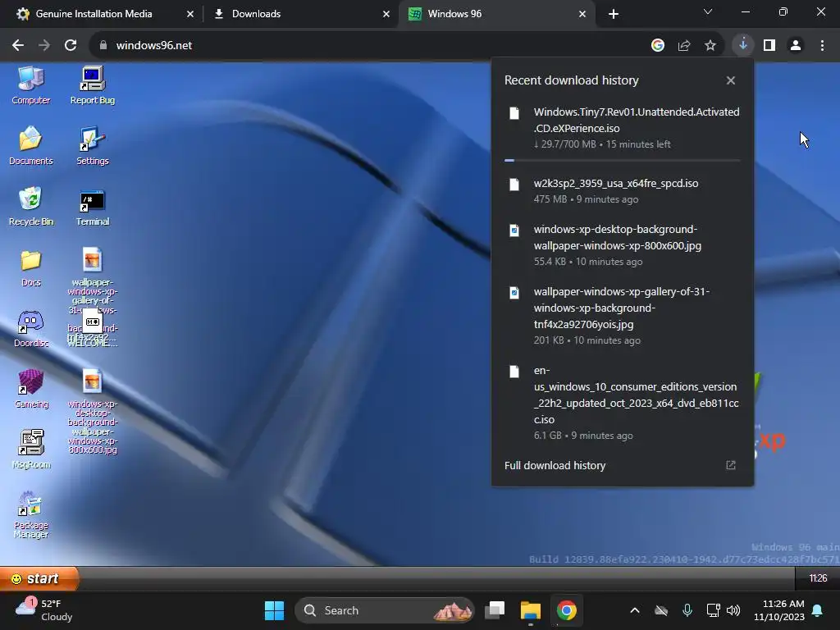Click the Windows taskbar Search box
The height and width of the screenshot is (630, 840).
pos(385,610)
